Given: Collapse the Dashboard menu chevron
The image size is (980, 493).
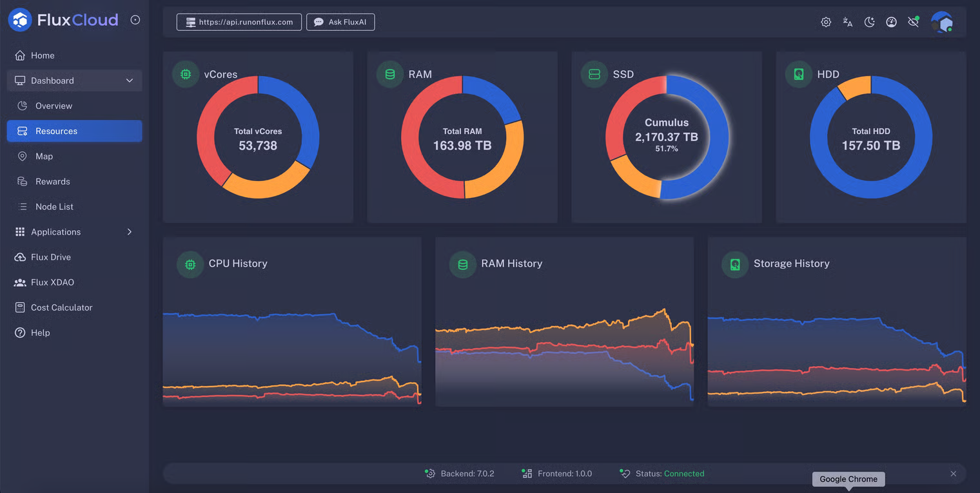Looking at the screenshot, I should (x=130, y=81).
